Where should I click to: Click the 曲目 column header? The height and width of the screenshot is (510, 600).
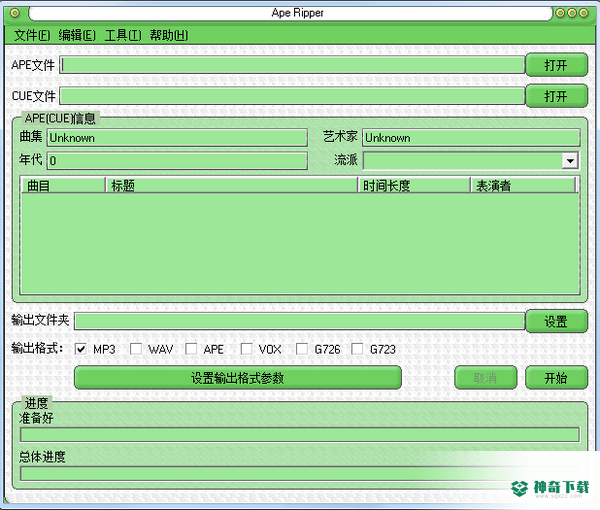click(x=63, y=186)
